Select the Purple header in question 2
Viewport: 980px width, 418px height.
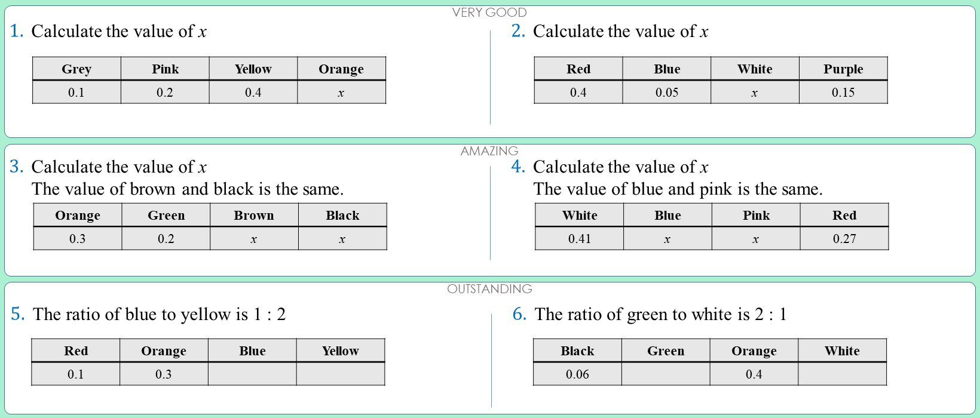[x=843, y=69]
